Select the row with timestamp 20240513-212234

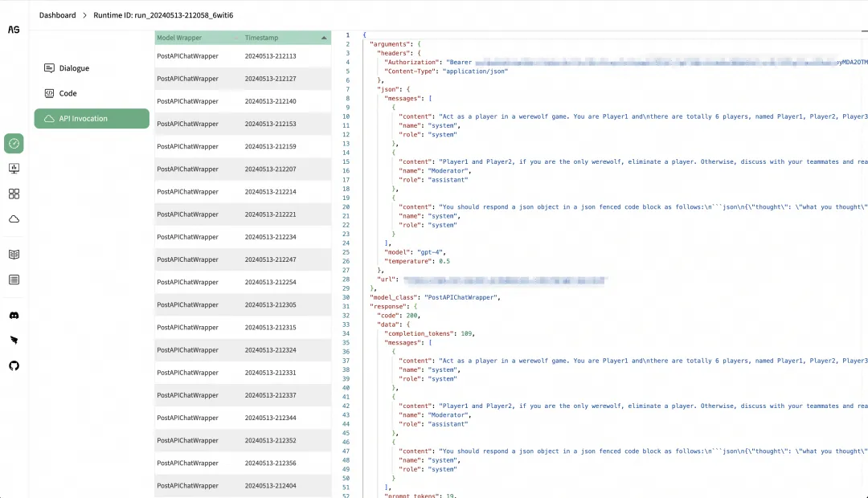[243, 237]
